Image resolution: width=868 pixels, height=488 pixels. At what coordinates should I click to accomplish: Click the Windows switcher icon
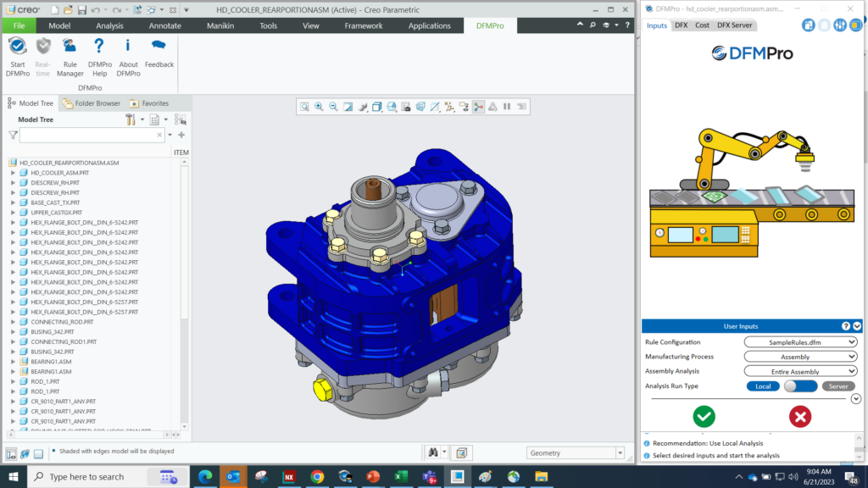coord(151,10)
